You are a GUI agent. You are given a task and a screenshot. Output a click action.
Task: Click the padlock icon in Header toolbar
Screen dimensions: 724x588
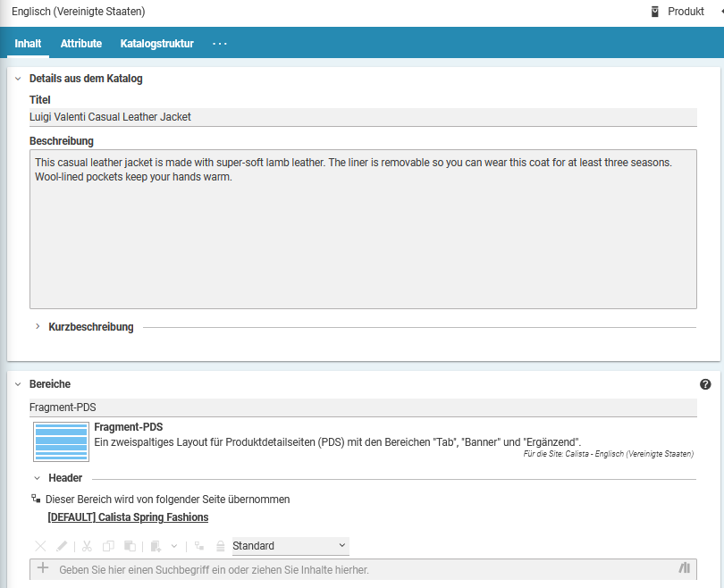[x=220, y=546]
